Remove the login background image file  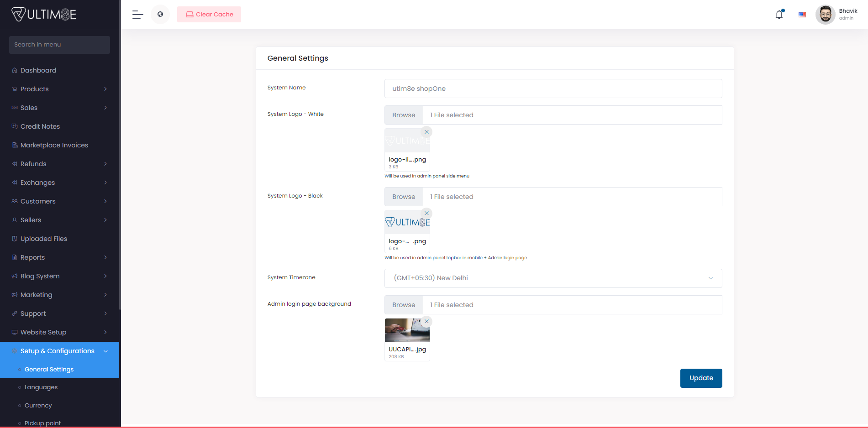(x=426, y=321)
